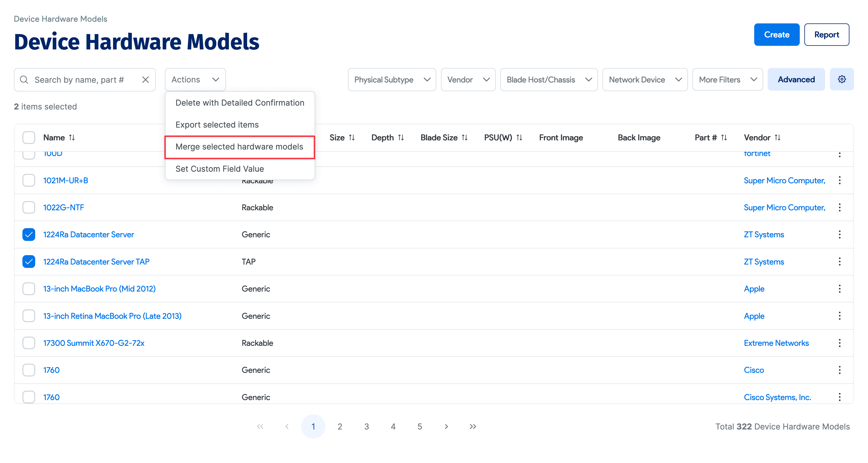Go to next page via right chevron

446,426
